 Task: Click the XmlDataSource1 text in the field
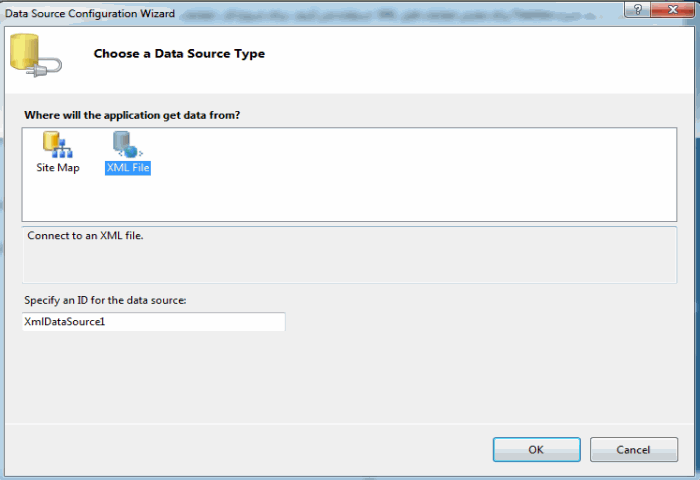65,322
